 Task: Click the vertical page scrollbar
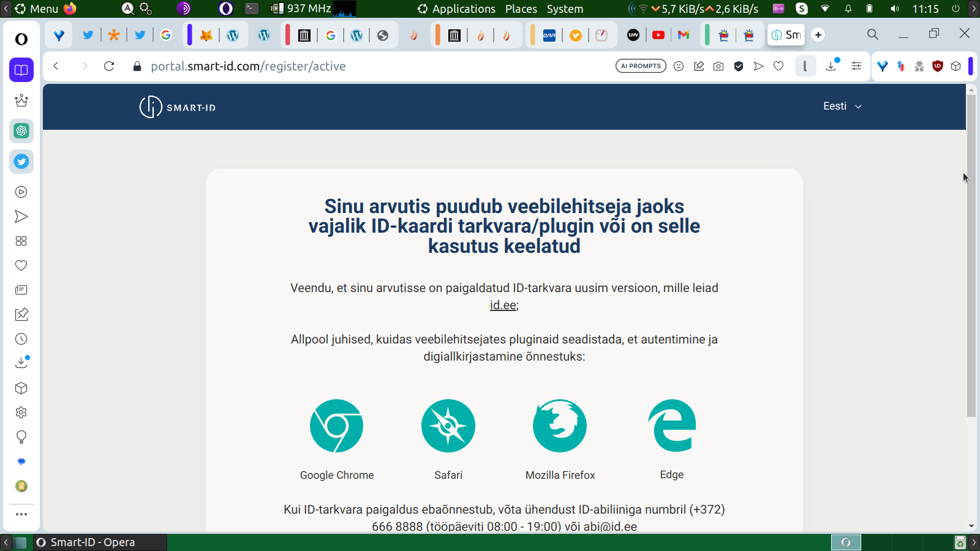(x=971, y=256)
